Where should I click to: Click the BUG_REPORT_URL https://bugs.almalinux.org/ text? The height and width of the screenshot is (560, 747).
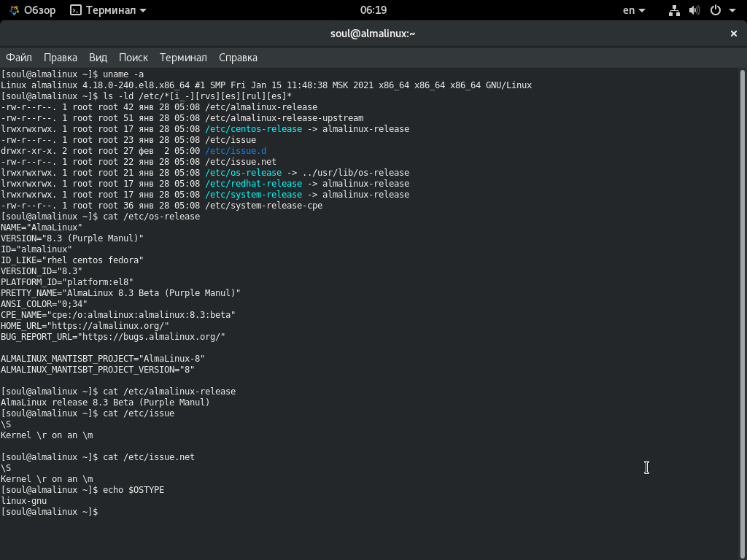[x=113, y=337]
